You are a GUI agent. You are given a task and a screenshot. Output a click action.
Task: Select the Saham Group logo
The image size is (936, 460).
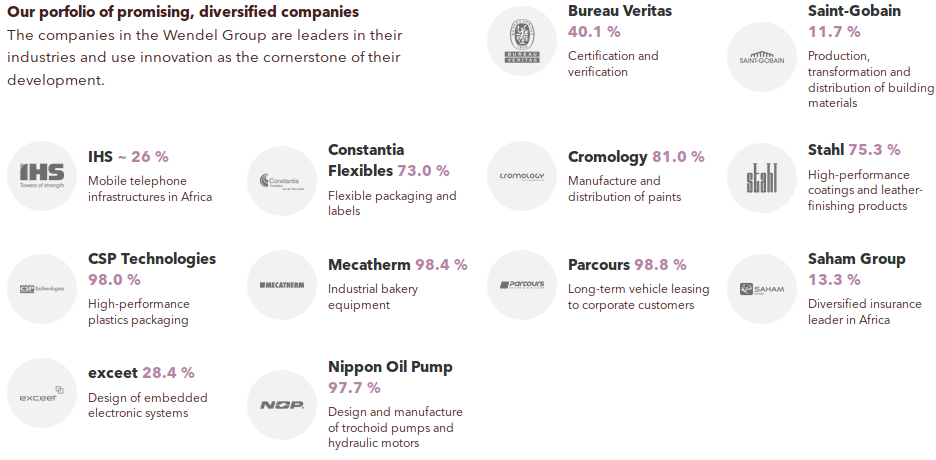761,289
